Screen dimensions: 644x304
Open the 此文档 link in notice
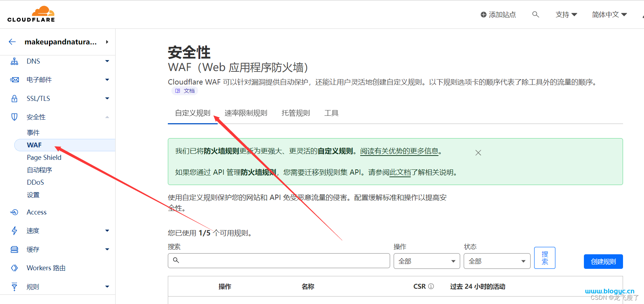(400, 172)
